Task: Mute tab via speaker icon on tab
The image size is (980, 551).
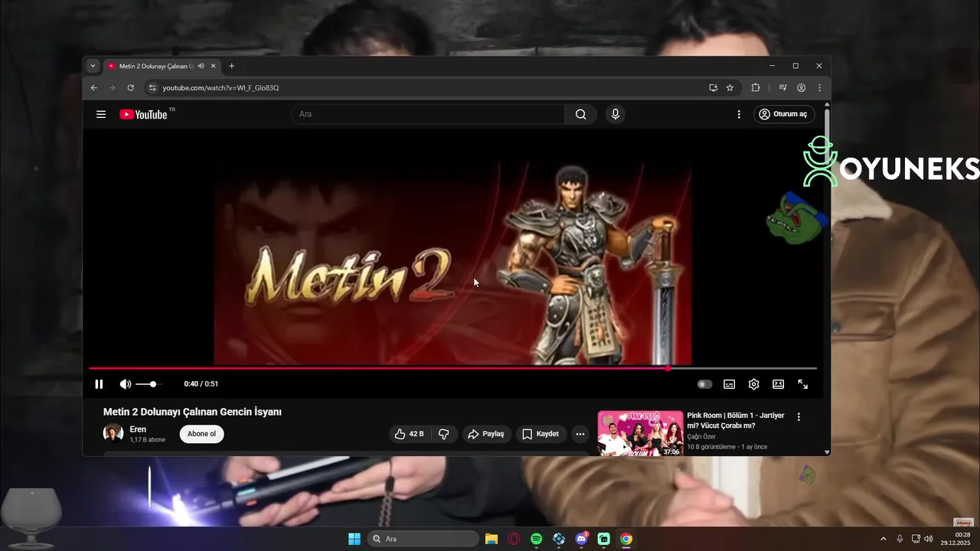Action: point(201,66)
